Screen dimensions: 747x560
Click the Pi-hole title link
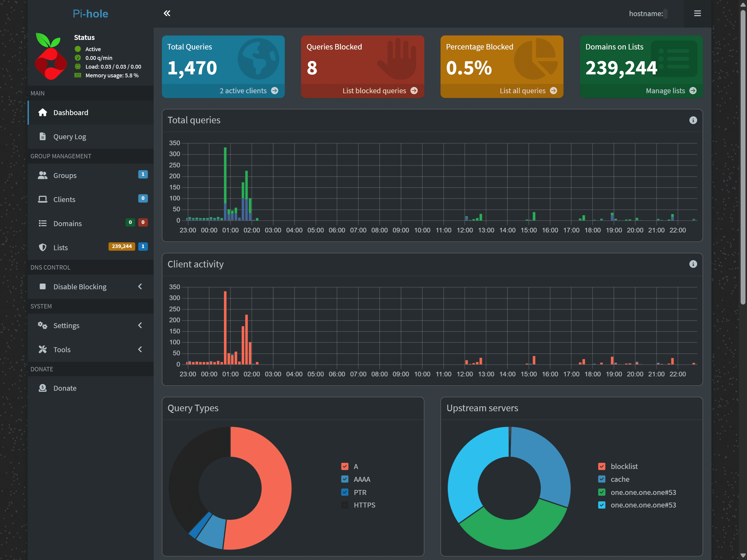click(x=91, y=13)
